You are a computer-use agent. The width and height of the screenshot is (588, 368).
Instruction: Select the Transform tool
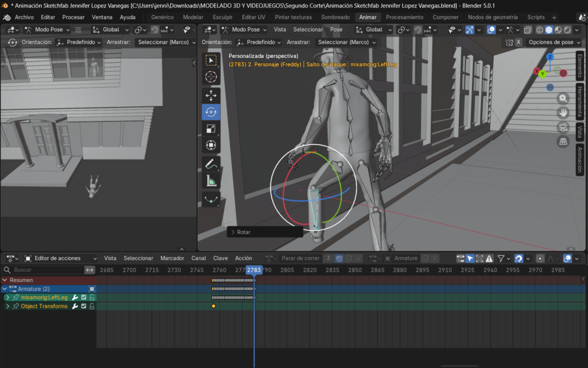pyautogui.click(x=211, y=145)
